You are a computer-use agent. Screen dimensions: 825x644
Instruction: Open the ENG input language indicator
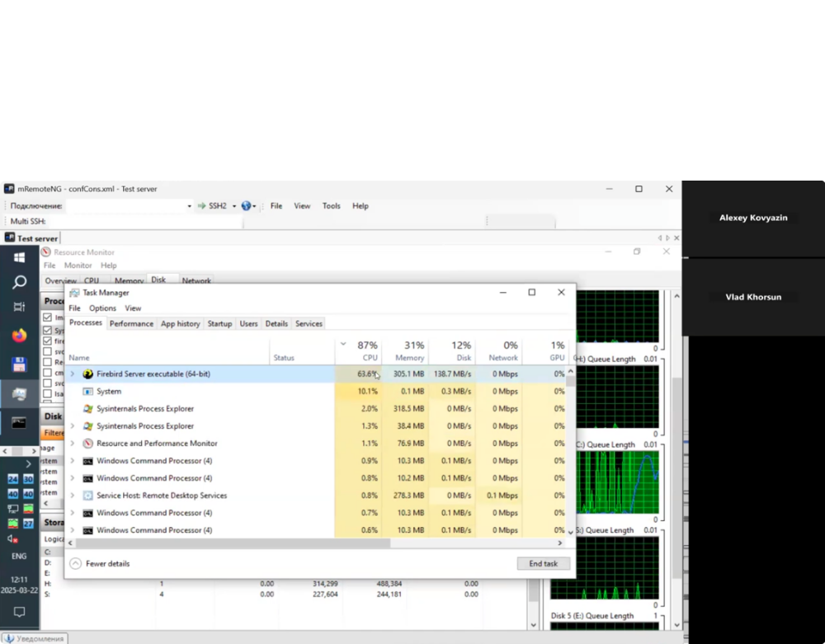(19, 556)
